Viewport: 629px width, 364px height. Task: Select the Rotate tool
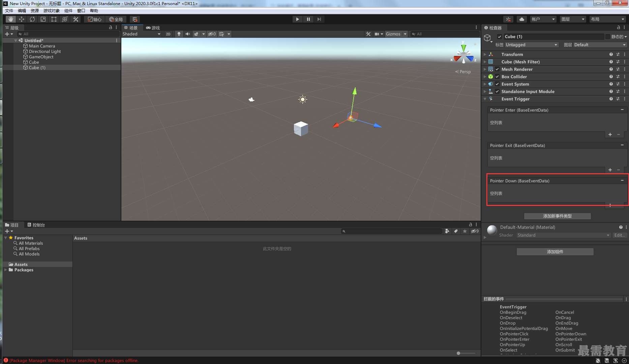tap(32, 19)
